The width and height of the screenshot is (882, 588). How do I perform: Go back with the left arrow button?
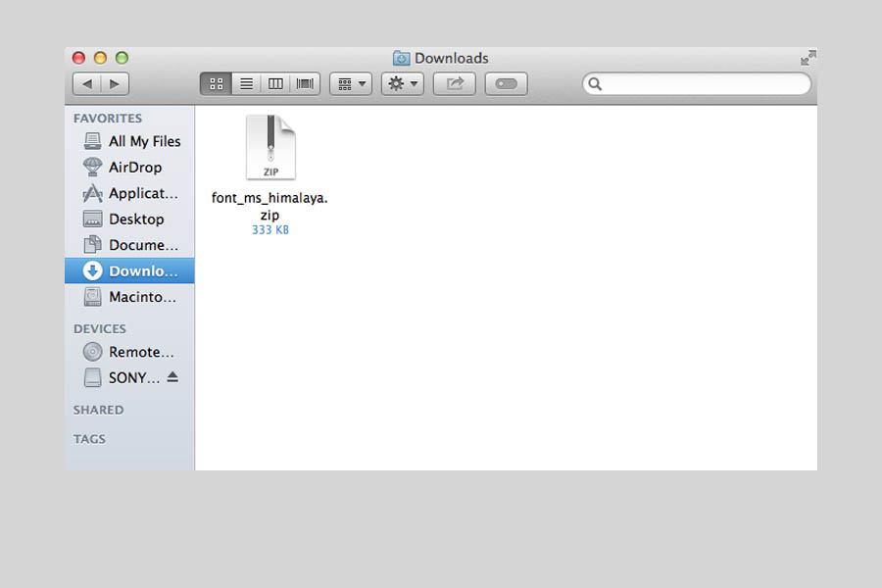[87, 84]
